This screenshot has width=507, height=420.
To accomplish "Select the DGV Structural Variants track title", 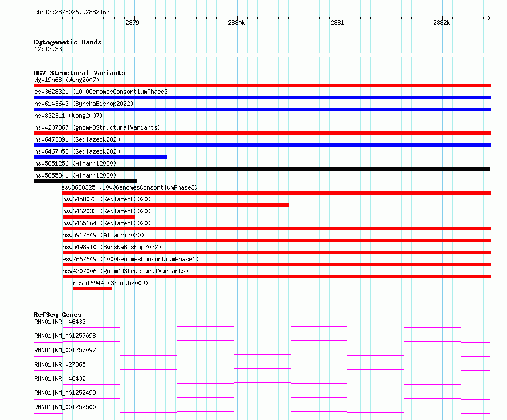I will coord(80,73).
